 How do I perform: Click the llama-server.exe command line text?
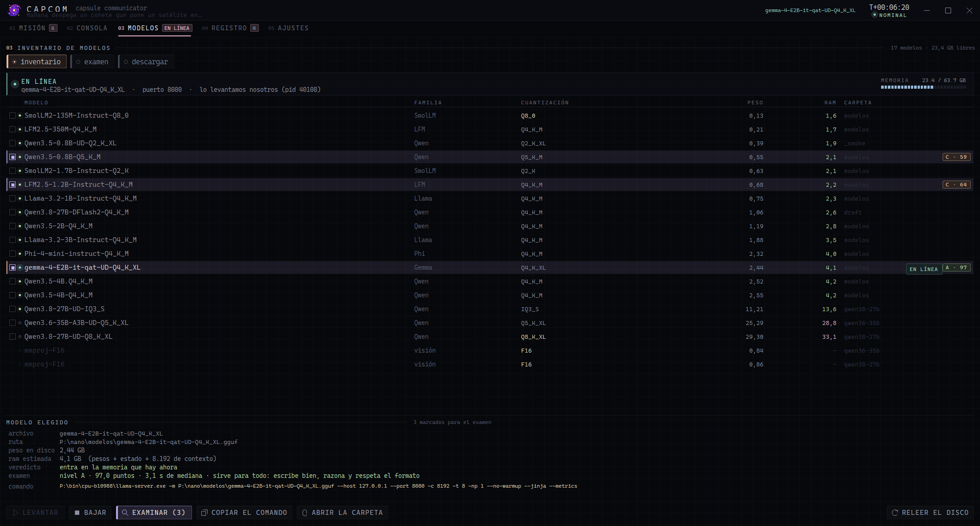318,486
